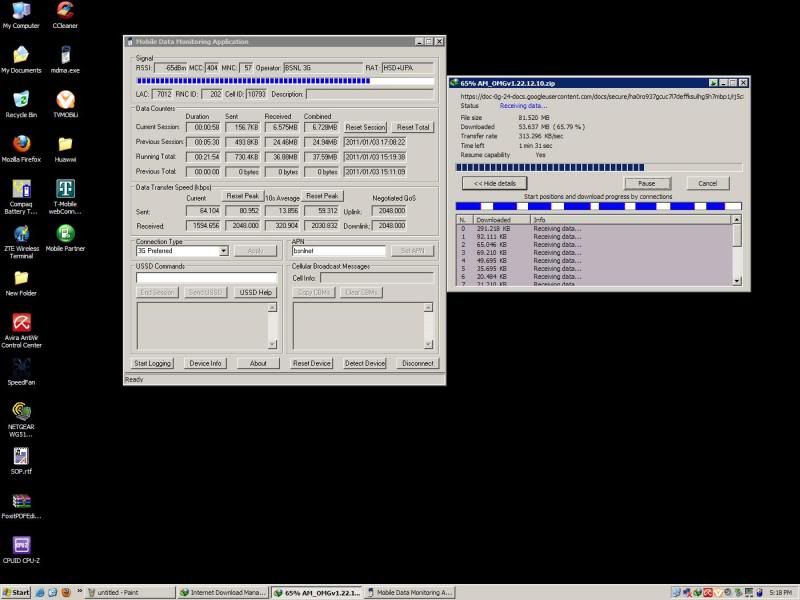Pause the AM_OMG download
Screen dimensions: 800x600
[x=647, y=183]
